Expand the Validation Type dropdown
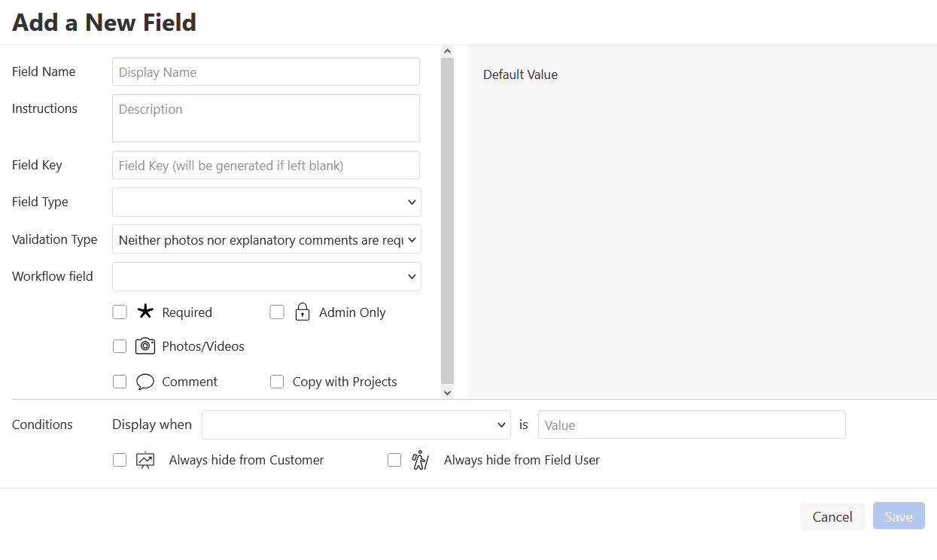The image size is (937, 560). [266, 239]
